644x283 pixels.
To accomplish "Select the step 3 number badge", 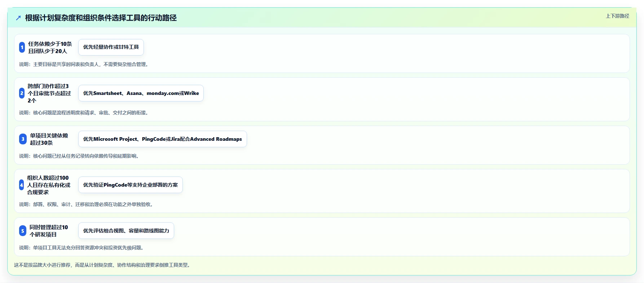I will (x=23, y=139).
